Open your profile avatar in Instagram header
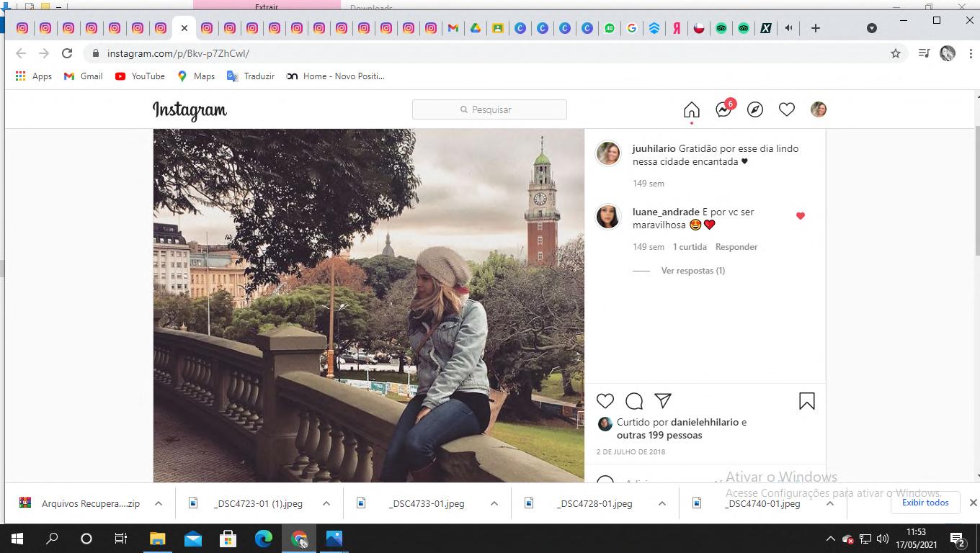 point(819,109)
